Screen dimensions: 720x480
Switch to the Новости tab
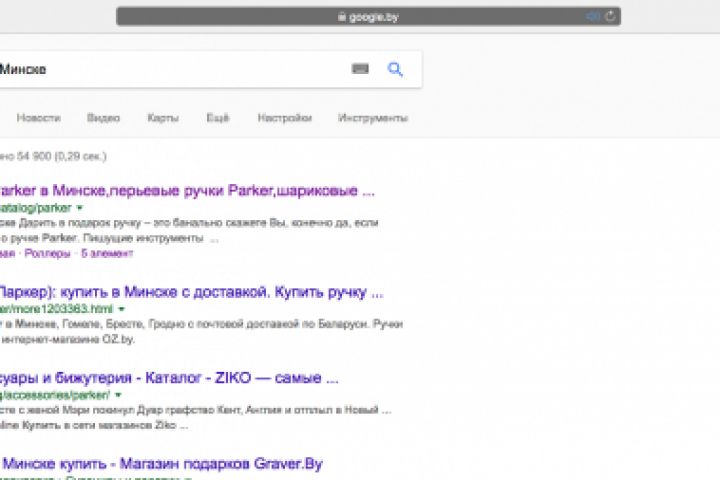click(39, 118)
